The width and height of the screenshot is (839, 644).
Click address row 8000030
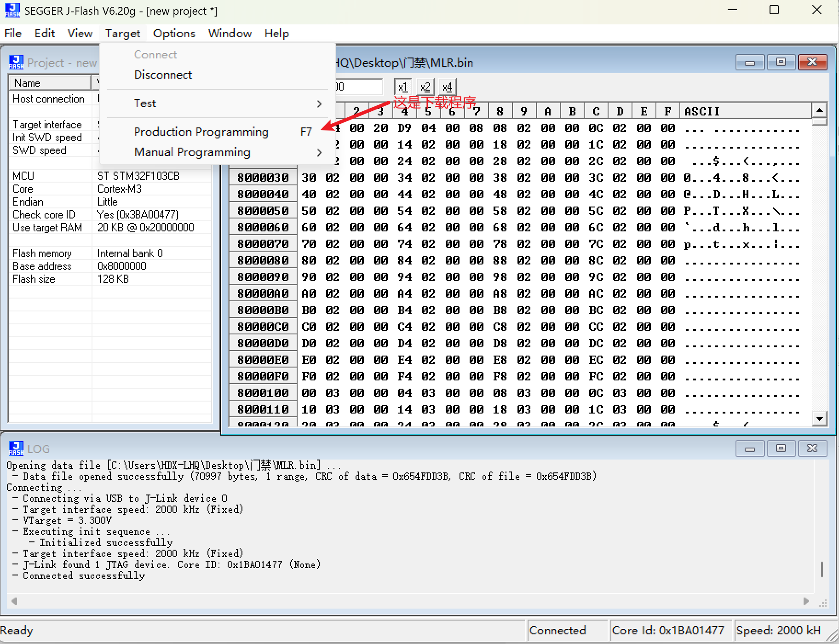pos(263,178)
